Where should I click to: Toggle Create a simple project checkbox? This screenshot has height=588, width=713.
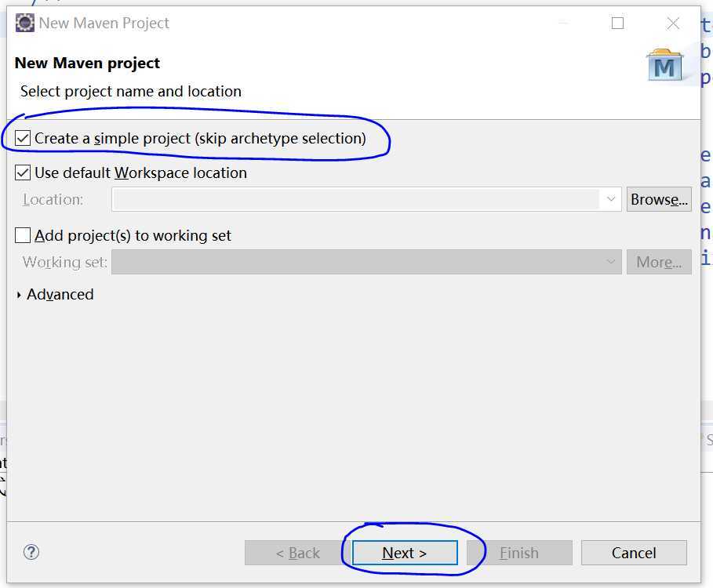click(23, 139)
